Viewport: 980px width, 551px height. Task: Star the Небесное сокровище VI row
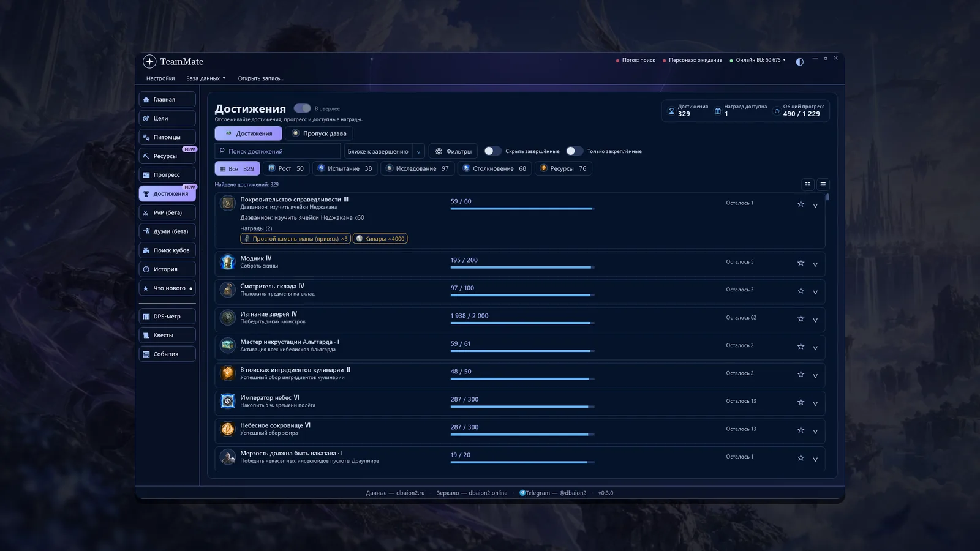point(801,430)
